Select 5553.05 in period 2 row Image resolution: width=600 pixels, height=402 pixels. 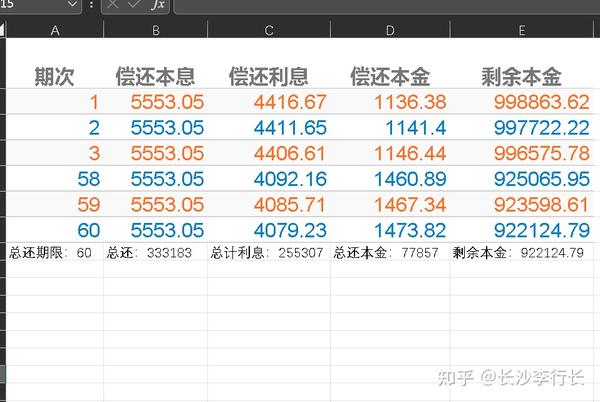pos(155,128)
